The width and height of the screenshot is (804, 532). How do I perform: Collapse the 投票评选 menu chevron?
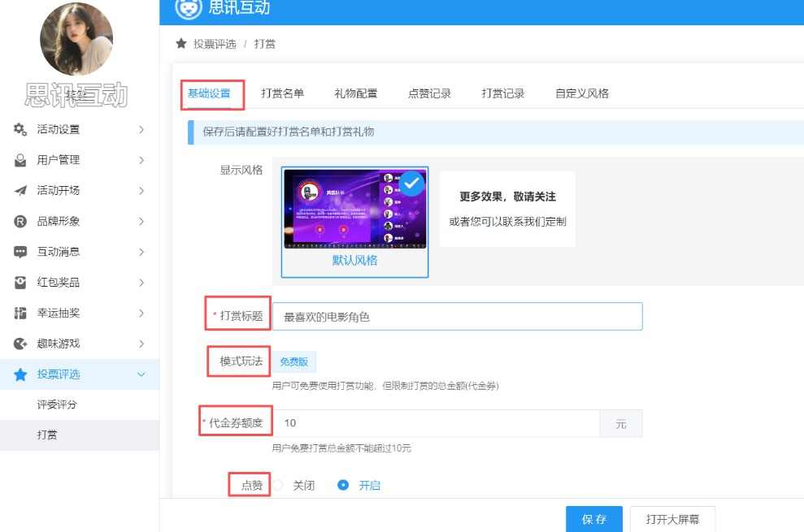[141, 374]
